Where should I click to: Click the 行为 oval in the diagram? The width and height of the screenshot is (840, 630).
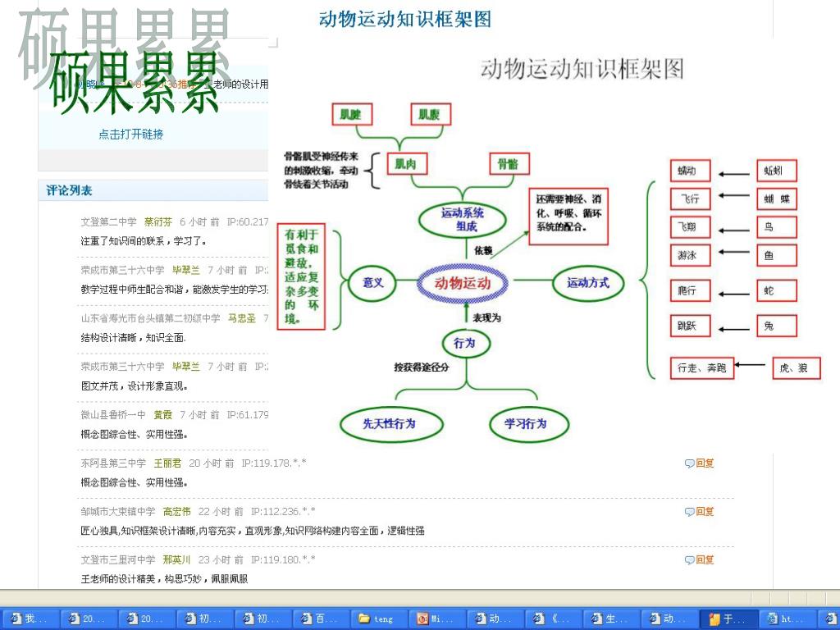[x=466, y=343]
